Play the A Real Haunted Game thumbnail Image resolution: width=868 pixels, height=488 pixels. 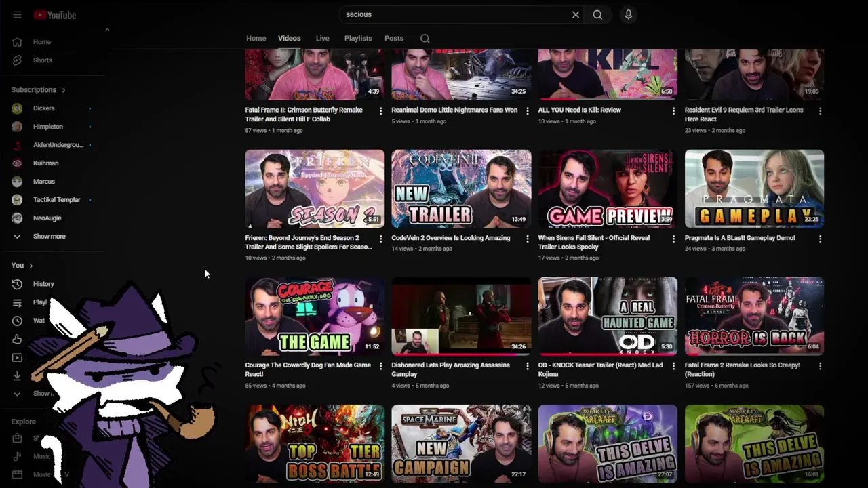[x=608, y=317]
